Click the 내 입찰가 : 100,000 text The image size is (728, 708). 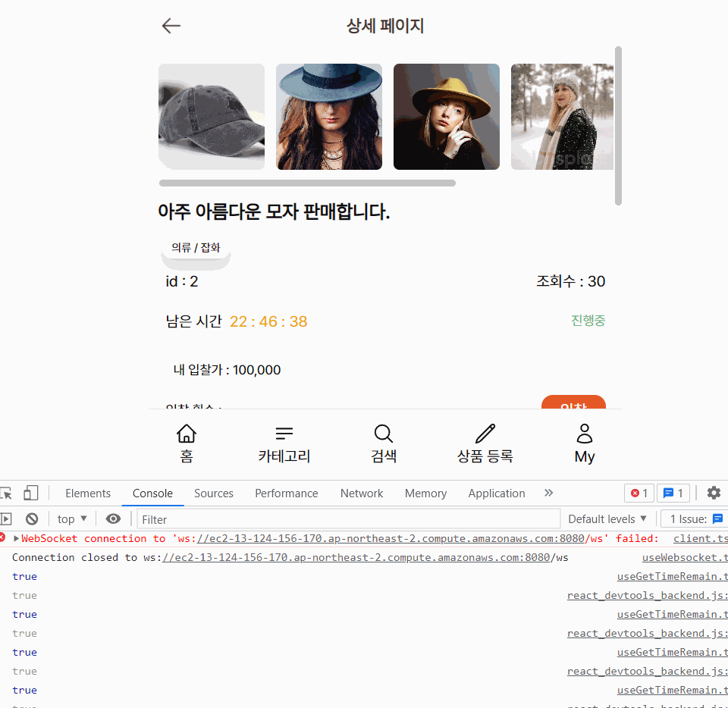click(x=227, y=370)
